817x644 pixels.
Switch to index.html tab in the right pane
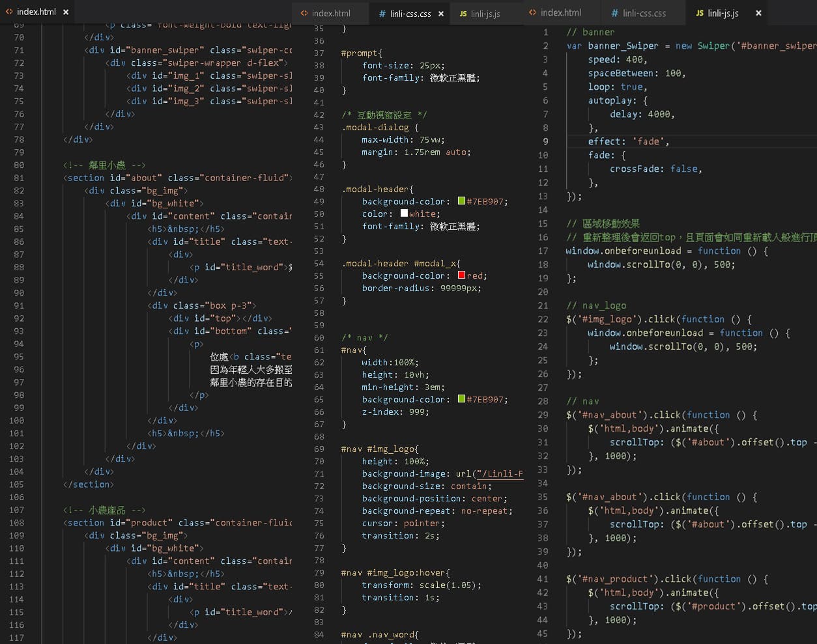tap(560, 12)
